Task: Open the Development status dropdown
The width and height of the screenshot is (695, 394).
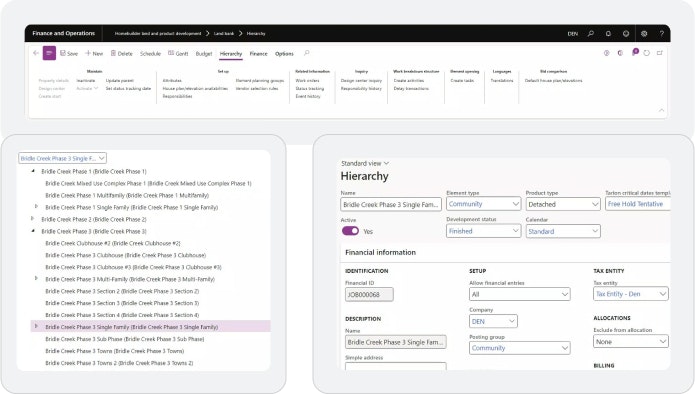Action: [x=484, y=231]
